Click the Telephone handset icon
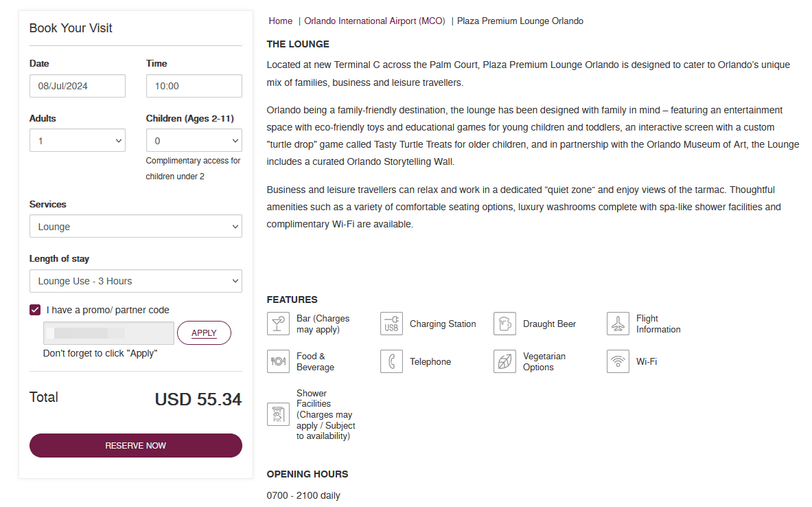The image size is (812, 507). click(391, 361)
